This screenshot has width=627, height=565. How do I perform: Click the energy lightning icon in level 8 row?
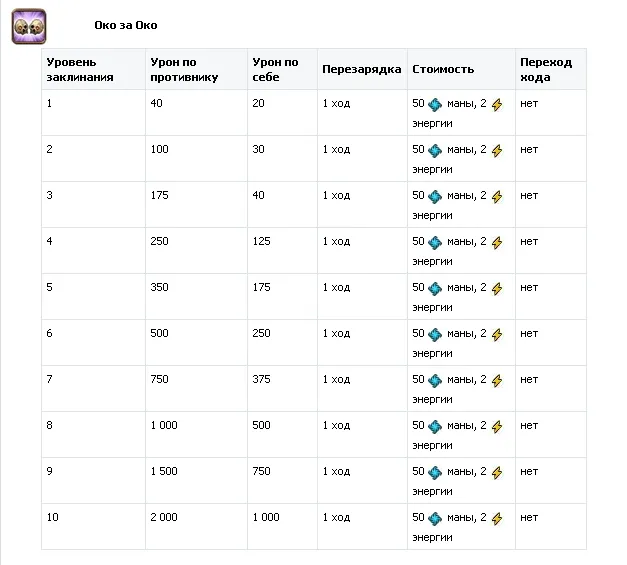click(497, 426)
